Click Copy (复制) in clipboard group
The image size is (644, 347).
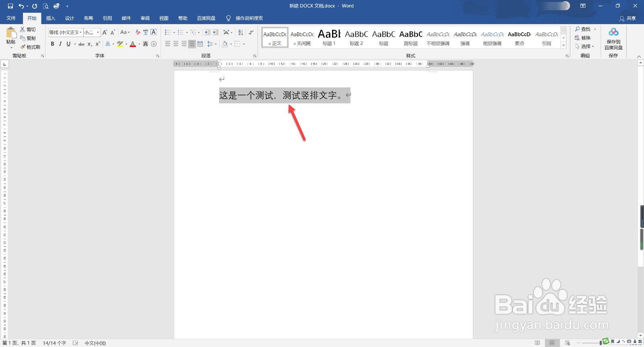(x=28, y=38)
